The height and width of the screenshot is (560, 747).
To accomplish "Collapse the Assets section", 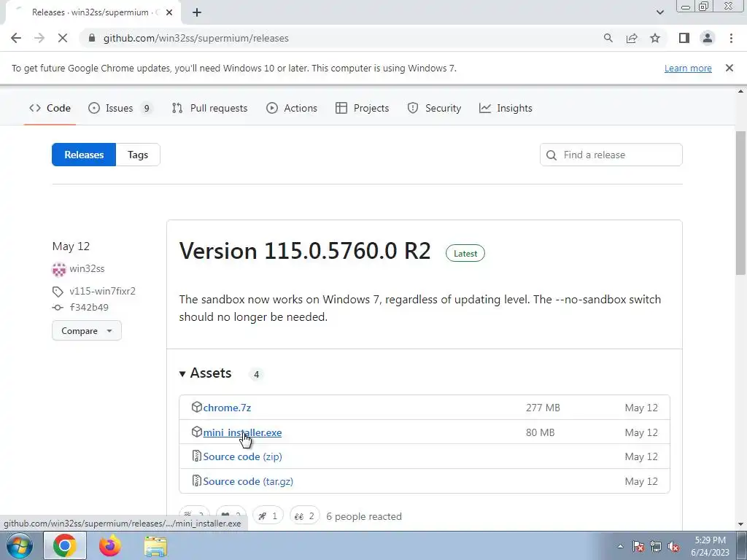I will (205, 373).
